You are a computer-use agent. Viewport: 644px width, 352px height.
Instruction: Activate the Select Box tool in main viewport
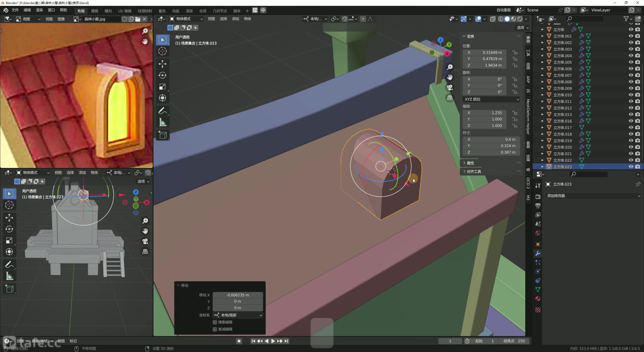pyautogui.click(x=163, y=40)
